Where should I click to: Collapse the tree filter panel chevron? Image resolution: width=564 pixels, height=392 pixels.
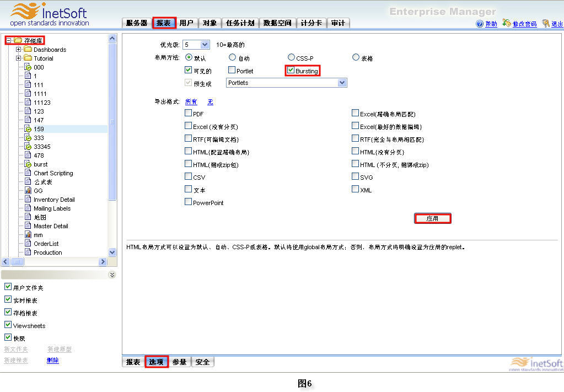click(112, 275)
